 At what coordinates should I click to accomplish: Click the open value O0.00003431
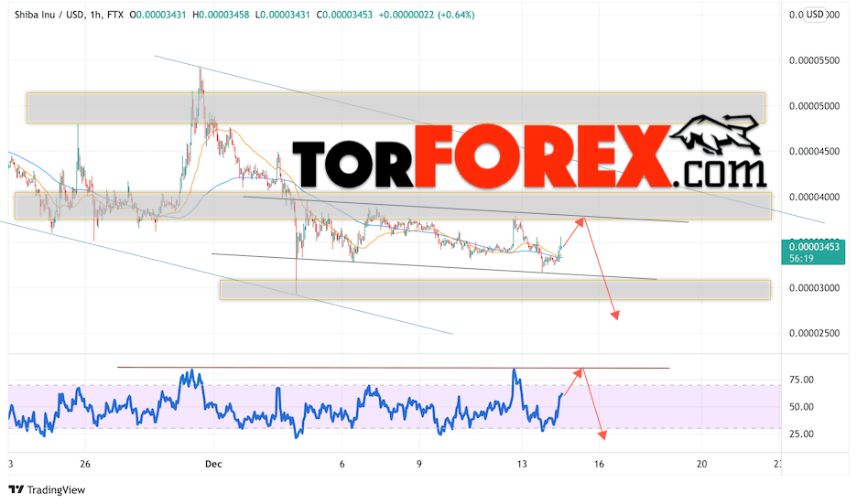[x=158, y=16]
